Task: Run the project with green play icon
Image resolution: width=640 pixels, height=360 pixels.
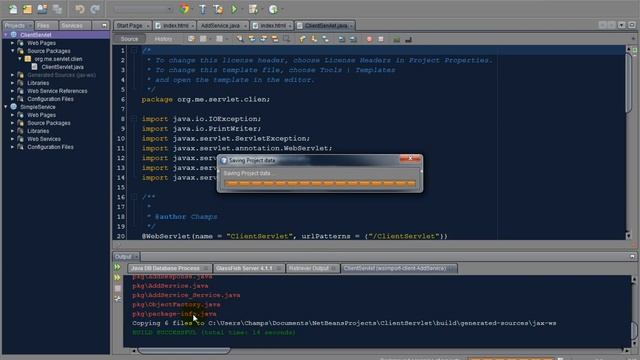Action: coord(234,9)
